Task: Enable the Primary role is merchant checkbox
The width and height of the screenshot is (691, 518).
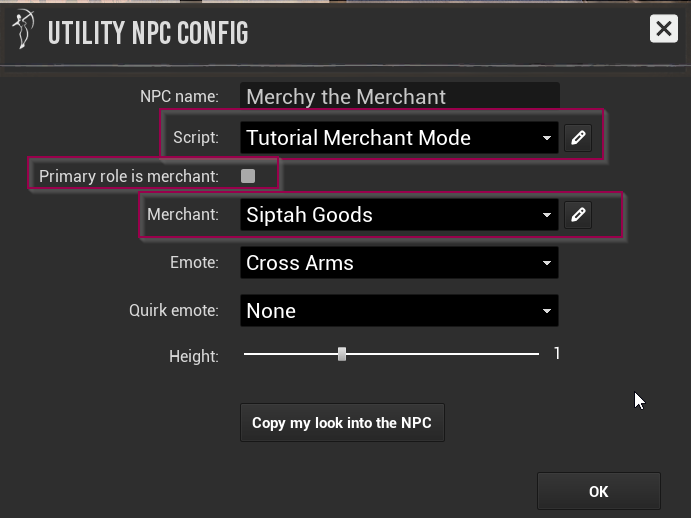Action: click(248, 176)
